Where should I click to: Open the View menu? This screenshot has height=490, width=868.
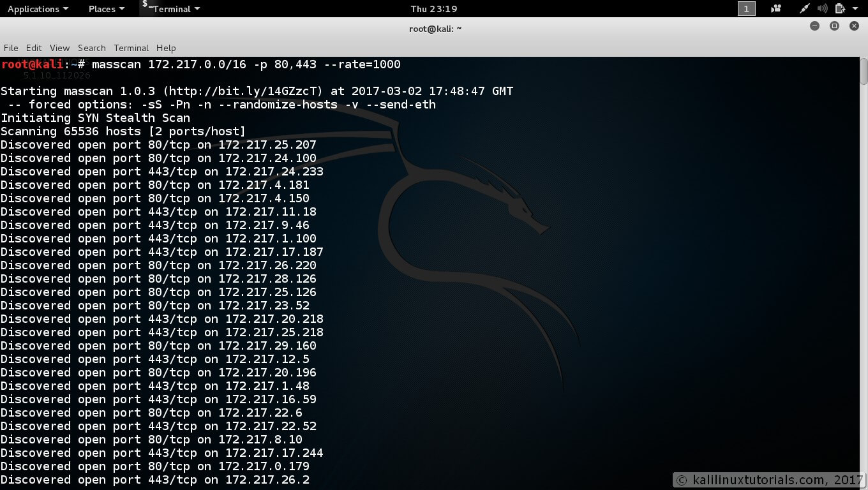tap(59, 48)
